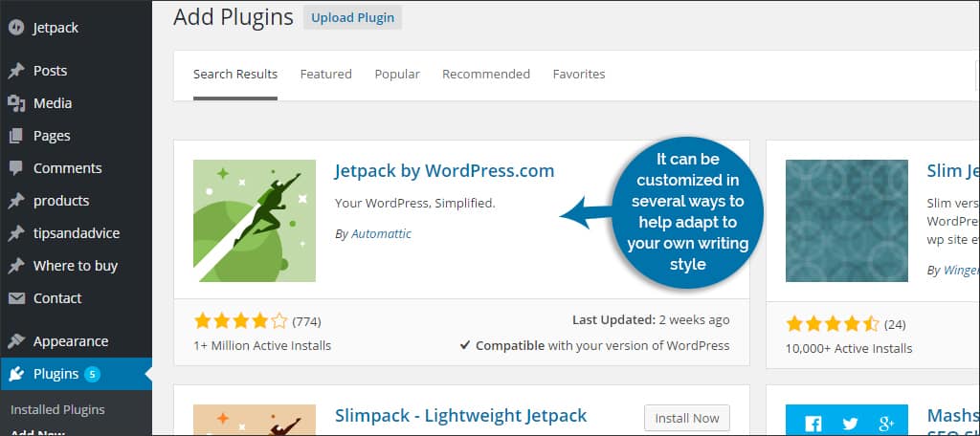Open the Jetpack menu item

[76, 28]
